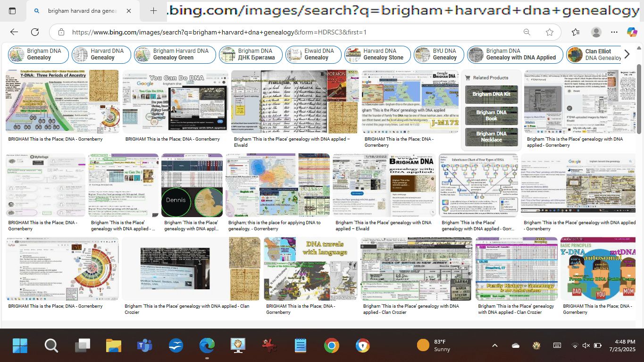Open Google Chrome from the taskbar

pos(331,346)
